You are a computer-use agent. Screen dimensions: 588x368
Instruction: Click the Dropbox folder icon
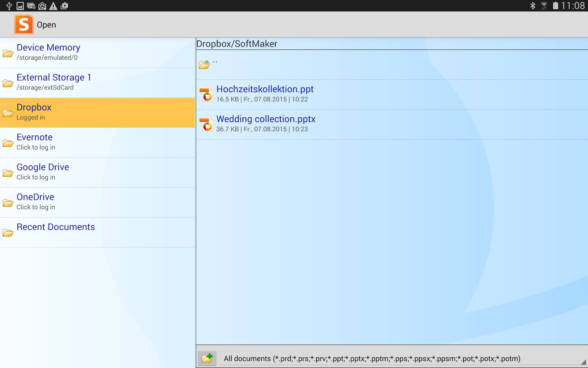coord(8,113)
